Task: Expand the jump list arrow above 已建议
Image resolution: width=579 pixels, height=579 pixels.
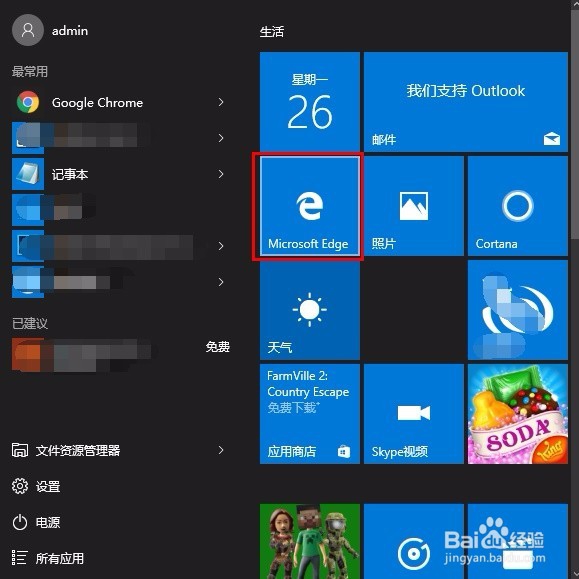Action: [x=221, y=282]
